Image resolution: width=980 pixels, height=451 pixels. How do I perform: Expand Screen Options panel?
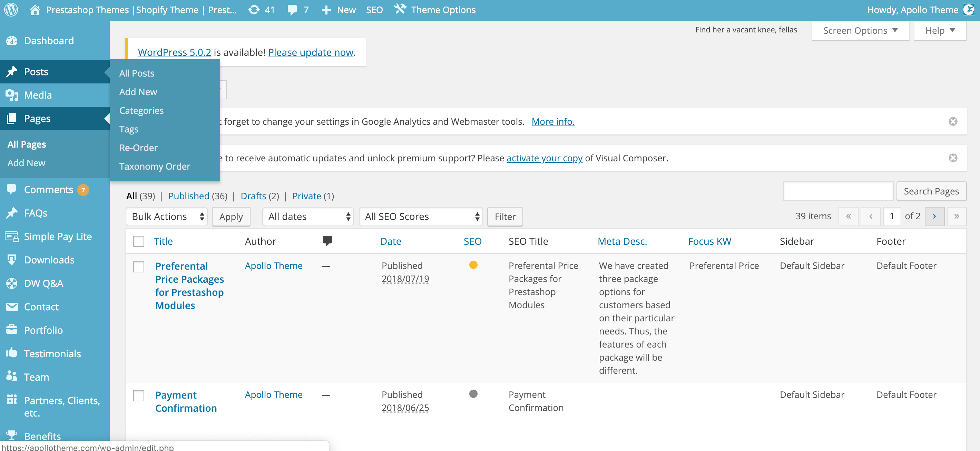coord(860,30)
